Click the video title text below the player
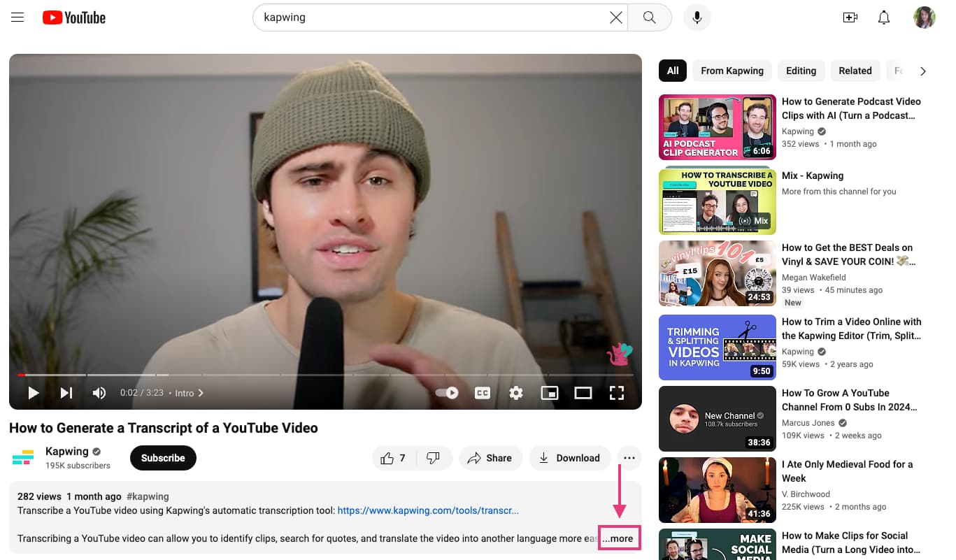The image size is (956, 560). 164,428
